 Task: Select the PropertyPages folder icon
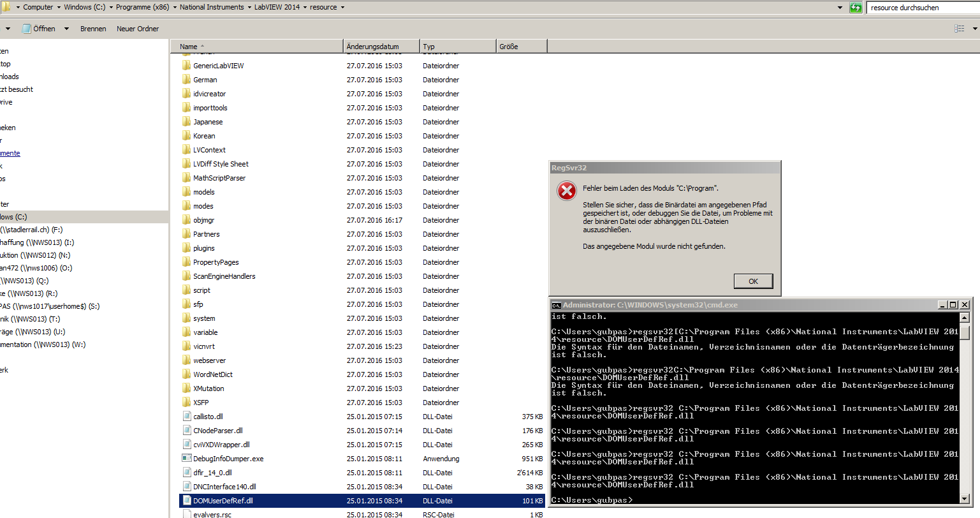(186, 262)
